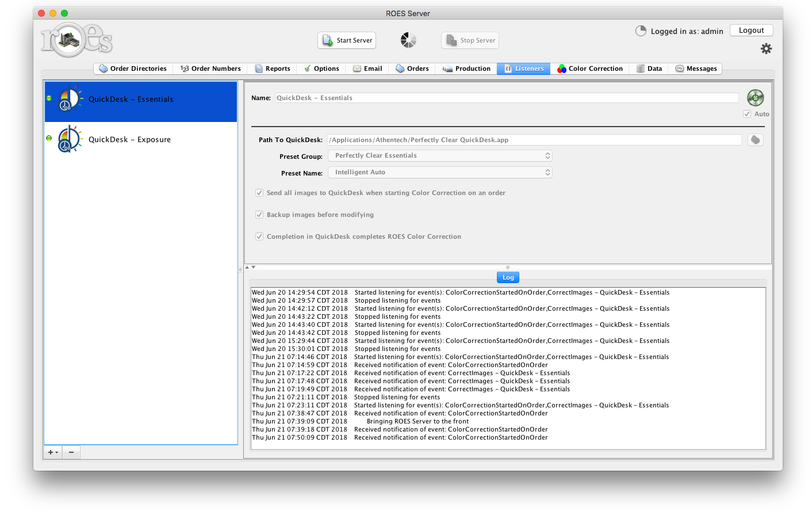Toggle the Auto checkbox
Viewport: 812px width, 519px height.
pos(747,114)
